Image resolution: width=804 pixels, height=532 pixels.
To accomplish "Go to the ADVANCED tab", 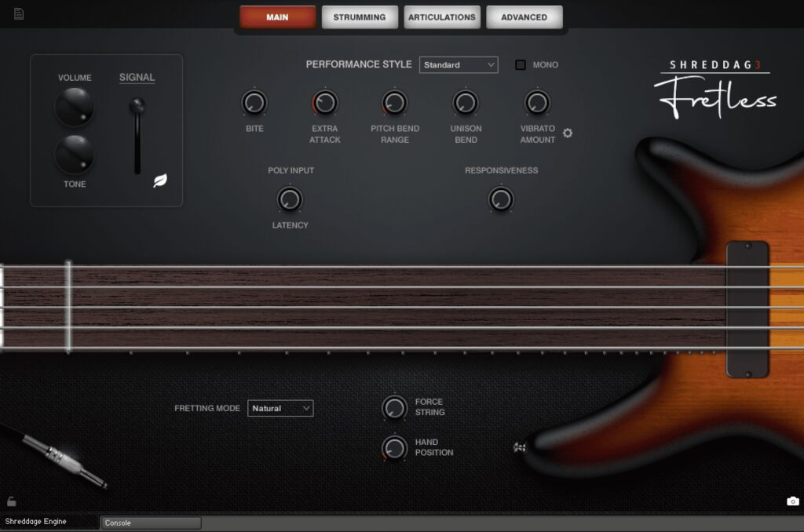I will (524, 17).
